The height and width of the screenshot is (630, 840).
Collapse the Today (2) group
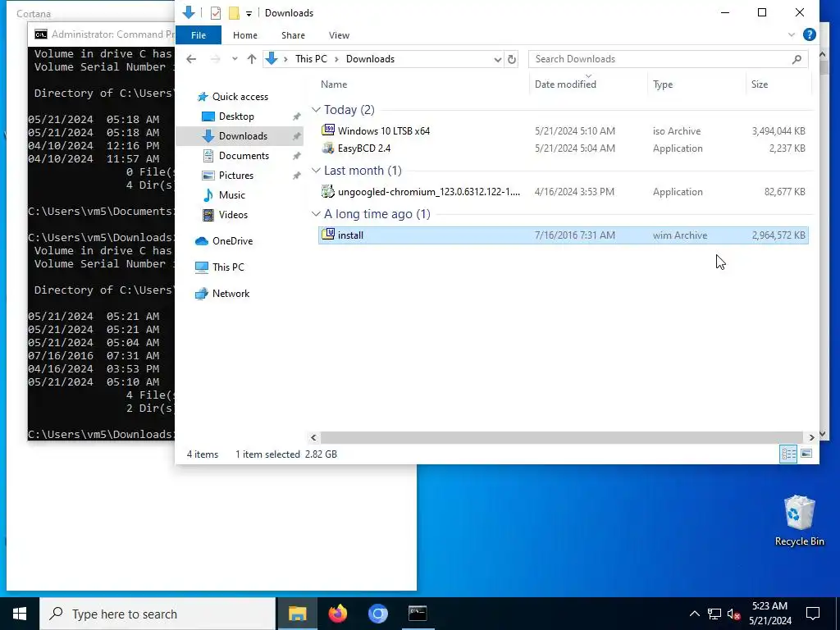[x=316, y=110]
